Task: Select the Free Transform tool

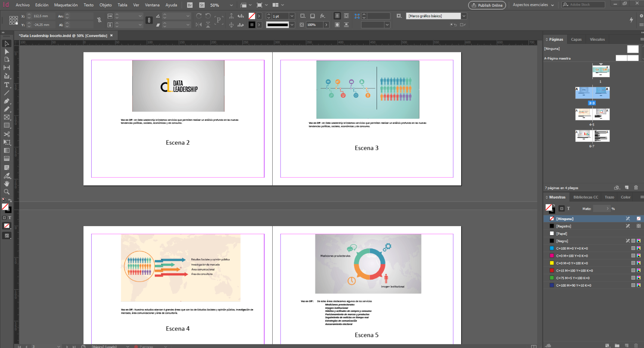Action: tap(6, 142)
